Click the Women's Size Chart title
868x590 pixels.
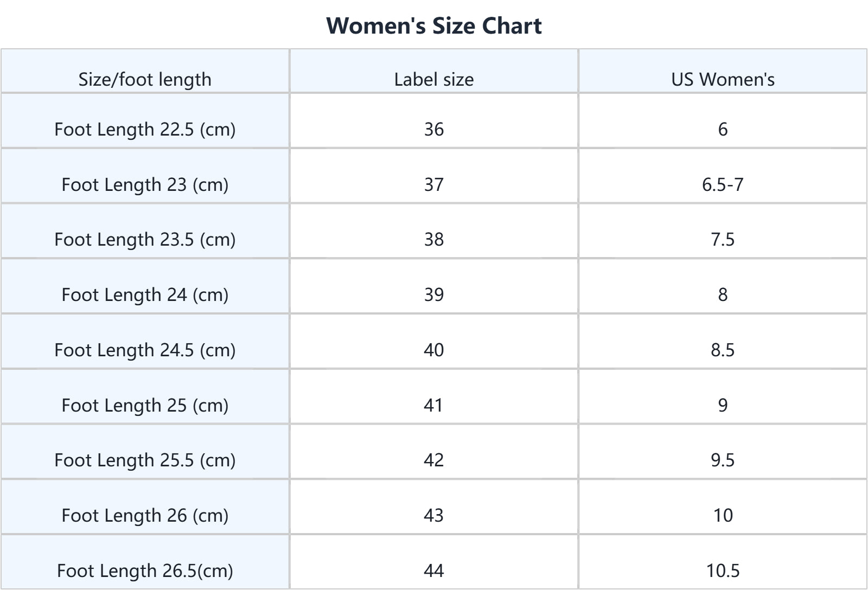pyautogui.click(x=434, y=26)
